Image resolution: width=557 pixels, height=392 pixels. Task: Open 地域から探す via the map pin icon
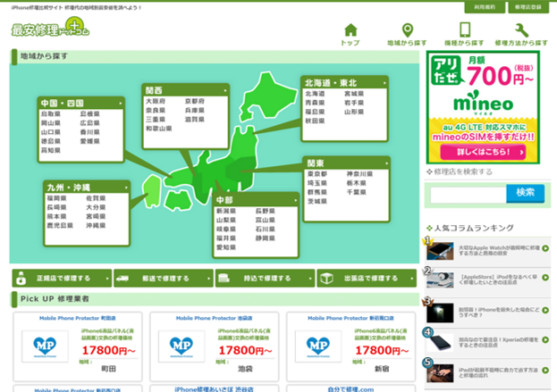(x=408, y=31)
